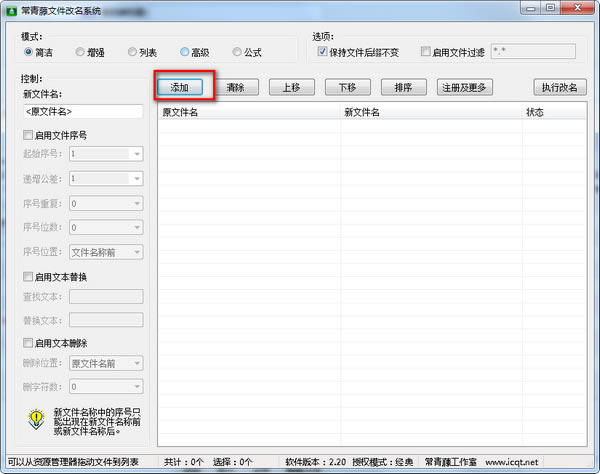Click the file filter pattern field
Viewport: 600px width, 474px height.
(533, 51)
